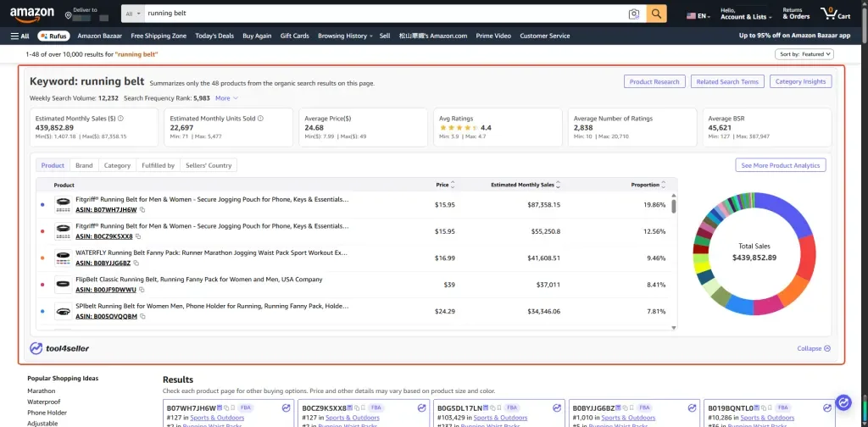Open Customer Service nav link

(x=545, y=36)
